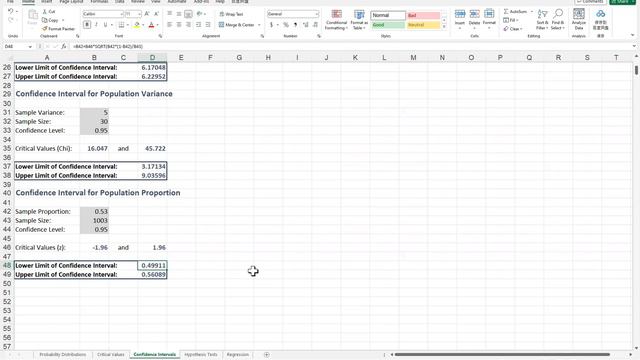Open the font name combo box
640x360 pixels.
tap(103, 14)
